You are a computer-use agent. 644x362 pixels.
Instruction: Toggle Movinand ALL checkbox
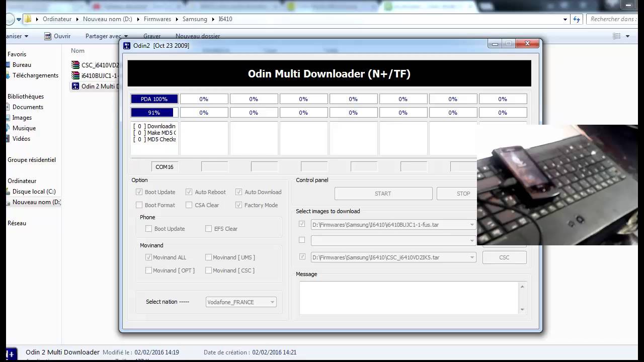[x=148, y=257]
